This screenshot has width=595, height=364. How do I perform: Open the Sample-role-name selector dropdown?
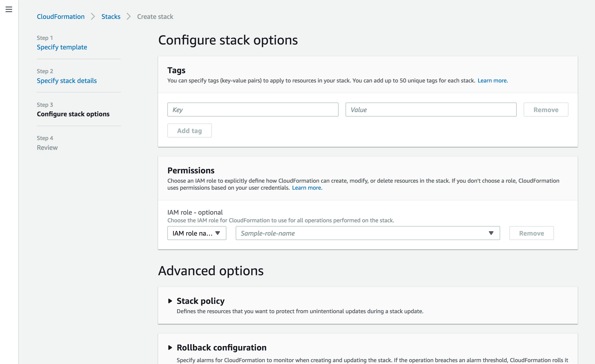tap(491, 233)
